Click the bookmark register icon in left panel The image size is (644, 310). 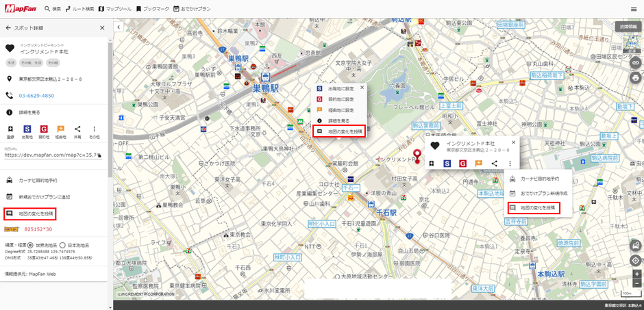(10, 129)
